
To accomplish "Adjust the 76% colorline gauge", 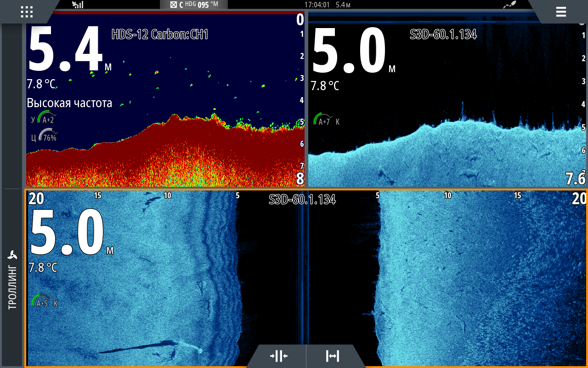I will click(47, 136).
